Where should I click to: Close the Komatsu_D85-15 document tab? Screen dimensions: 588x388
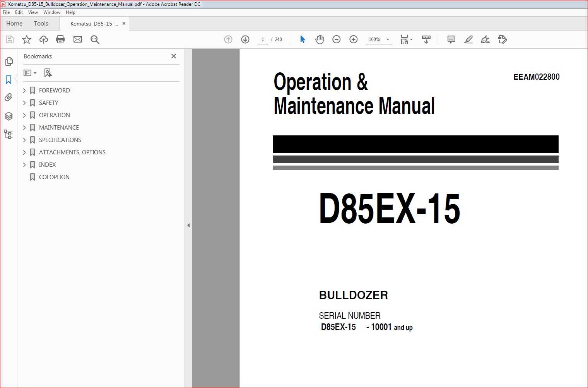point(124,24)
